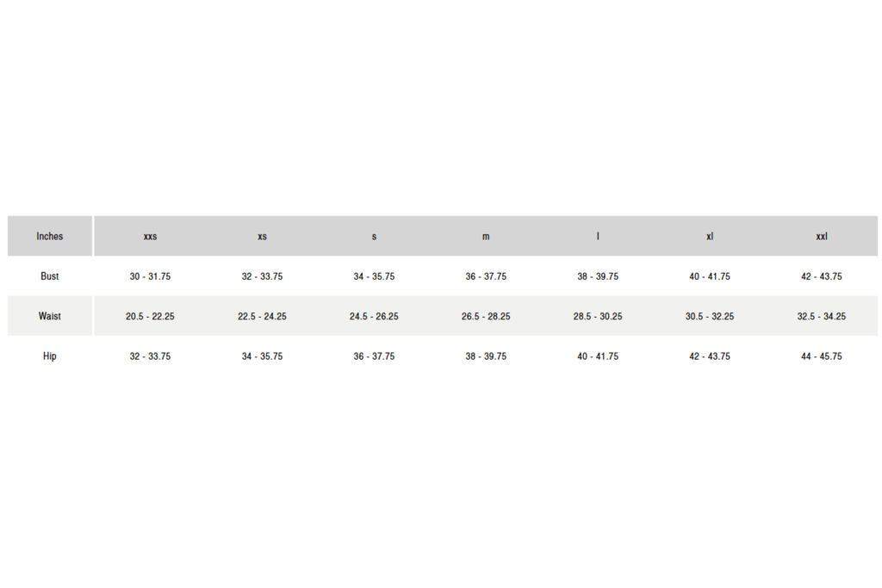Click the s size column header
Screen dimensions: 882x588
tap(374, 237)
